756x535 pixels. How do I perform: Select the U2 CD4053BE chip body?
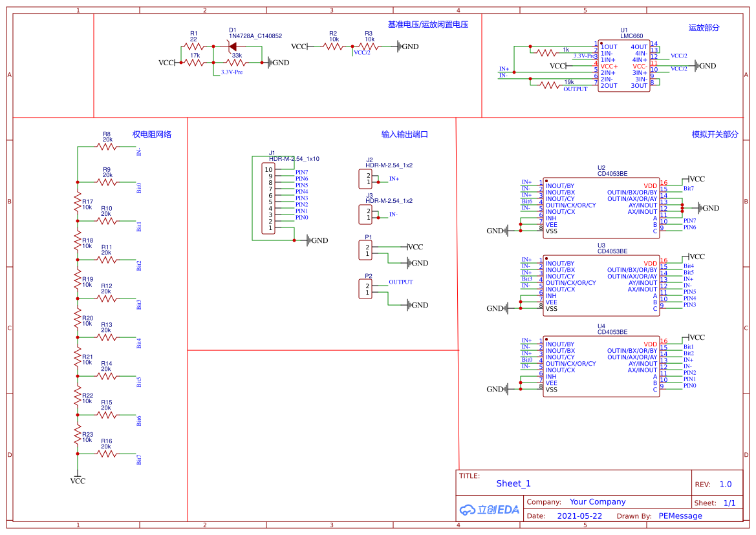[x=601, y=208]
